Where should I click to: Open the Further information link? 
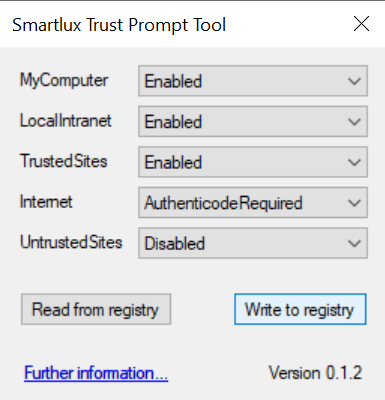pyautogui.click(x=96, y=373)
